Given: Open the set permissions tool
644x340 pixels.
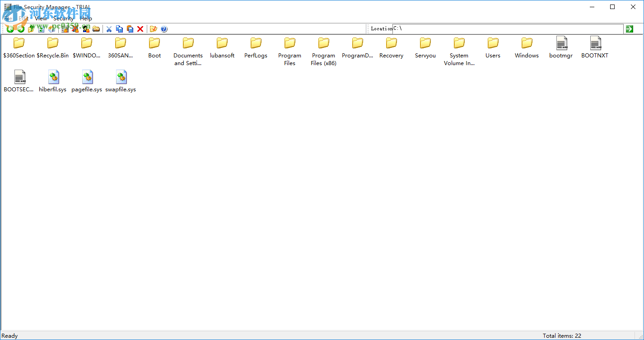Looking at the screenshot, I should [65, 29].
